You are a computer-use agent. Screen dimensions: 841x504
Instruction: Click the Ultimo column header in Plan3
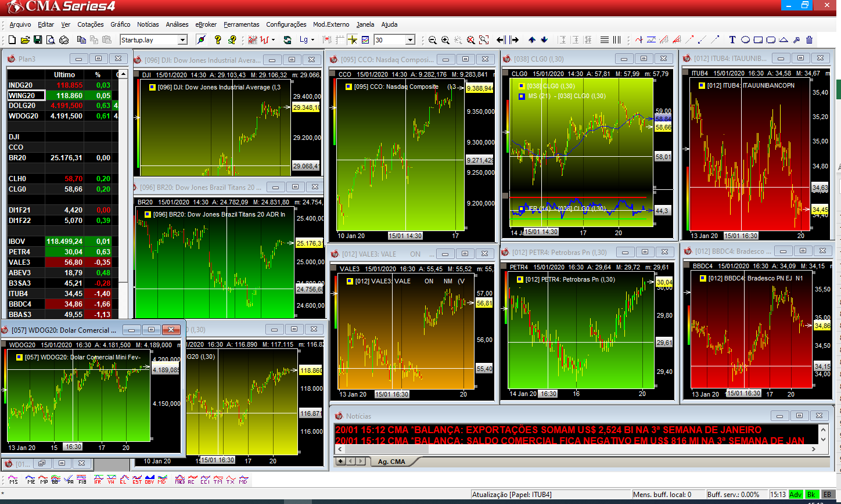pos(64,75)
